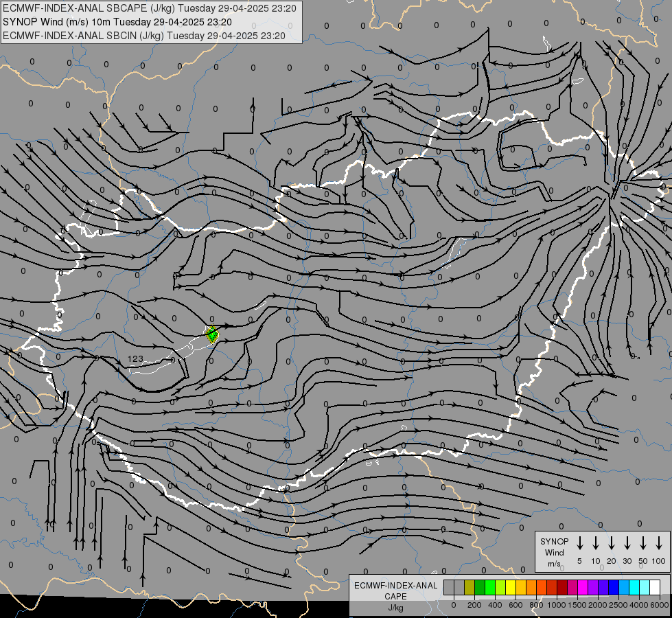Screen dimensions: 672x618
Task: Pick the amber swatch right of 600
Action: click(521, 587)
